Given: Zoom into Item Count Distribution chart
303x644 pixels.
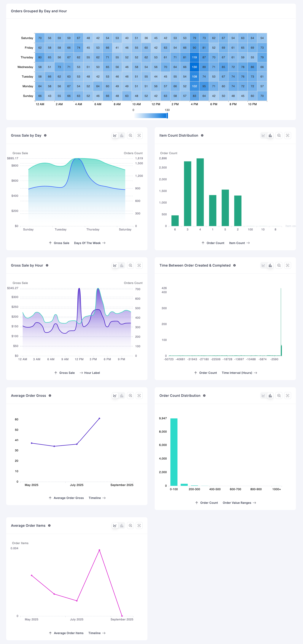Looking at the screenshot, I should coord(279,136).
